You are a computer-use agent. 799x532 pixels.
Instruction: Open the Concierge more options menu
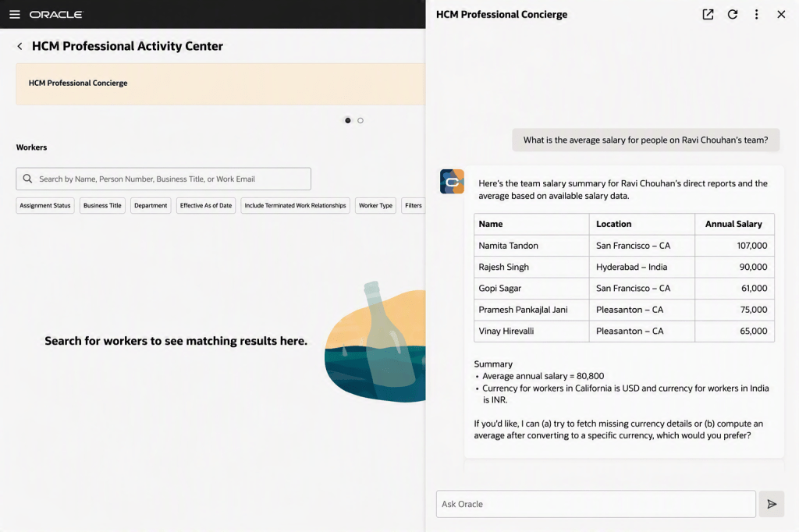coord(756,14)
